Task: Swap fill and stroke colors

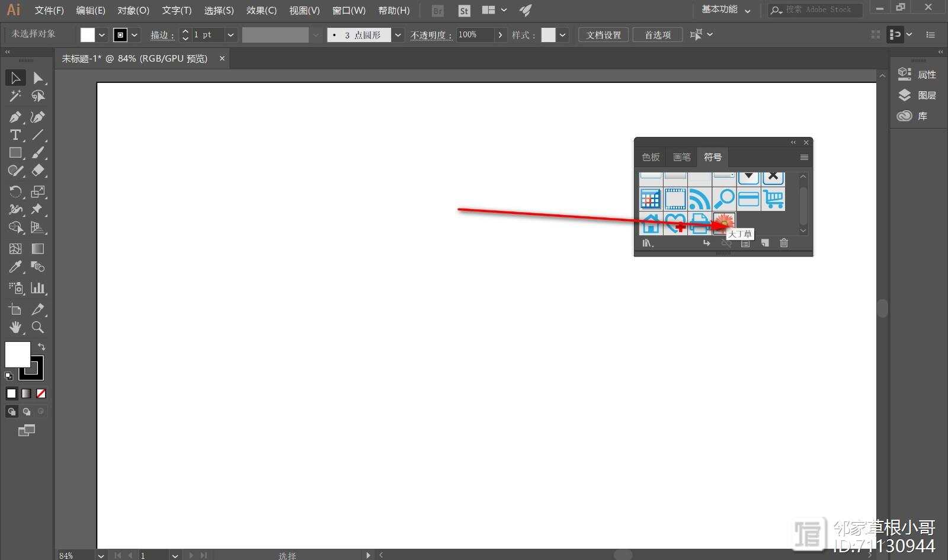Action: coord(41,346)
